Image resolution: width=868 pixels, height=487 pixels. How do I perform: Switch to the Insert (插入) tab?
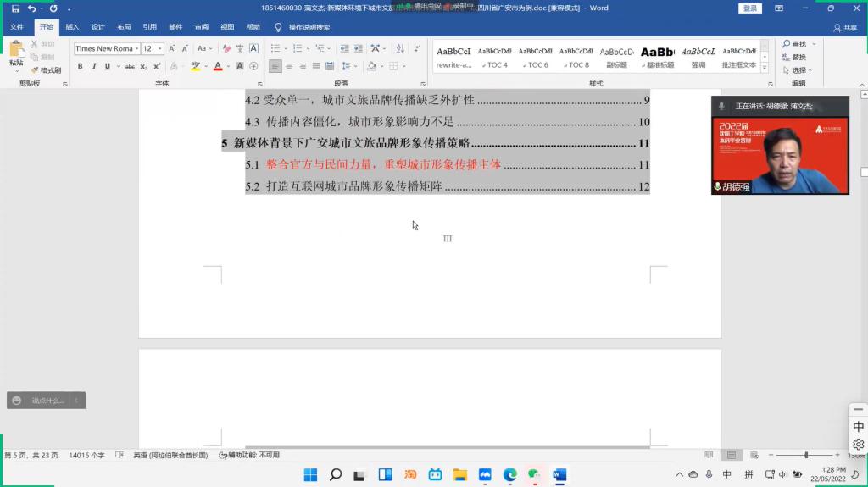click(73, 27)
